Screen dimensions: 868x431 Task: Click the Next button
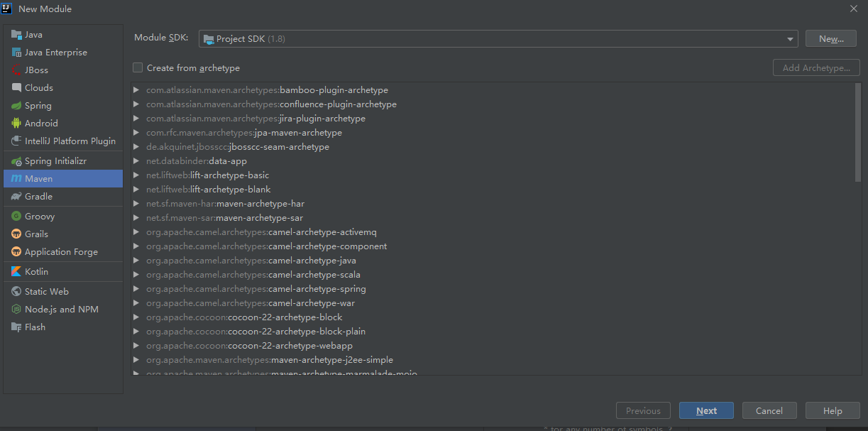click(x=706, y=410)
